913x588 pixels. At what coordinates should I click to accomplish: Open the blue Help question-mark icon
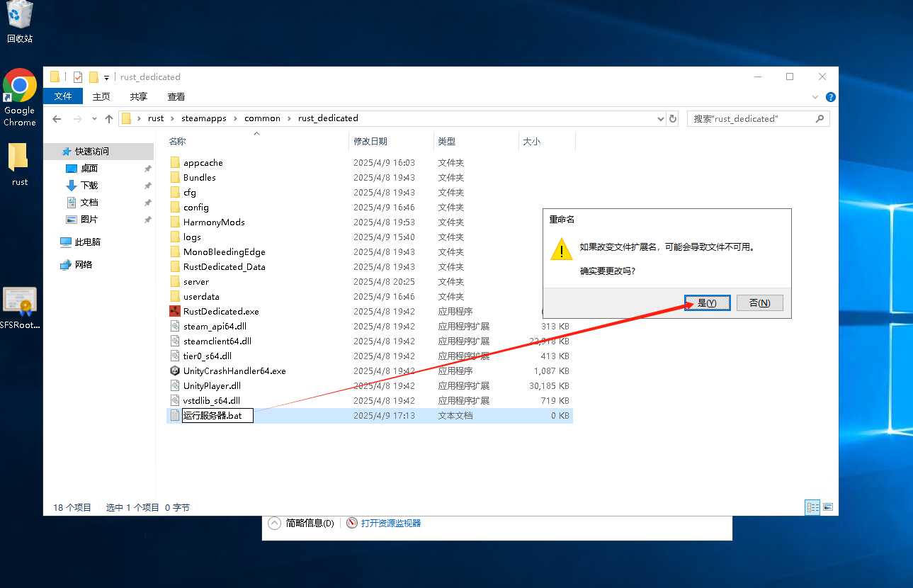pos(831,97)
